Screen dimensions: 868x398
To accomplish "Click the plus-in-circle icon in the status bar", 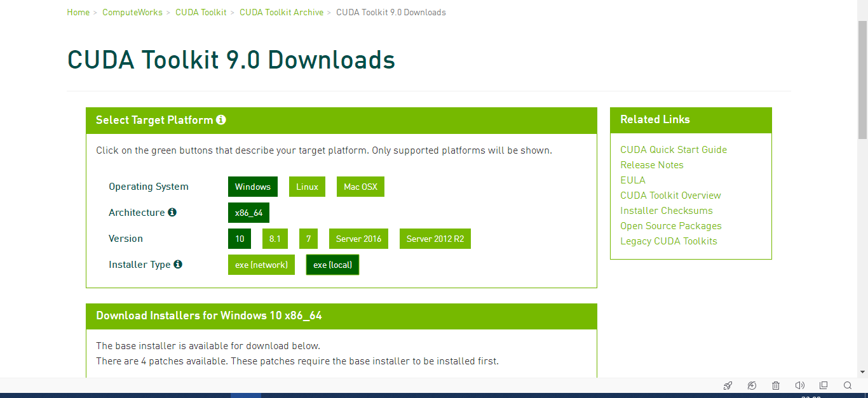I will click(752, 385).
